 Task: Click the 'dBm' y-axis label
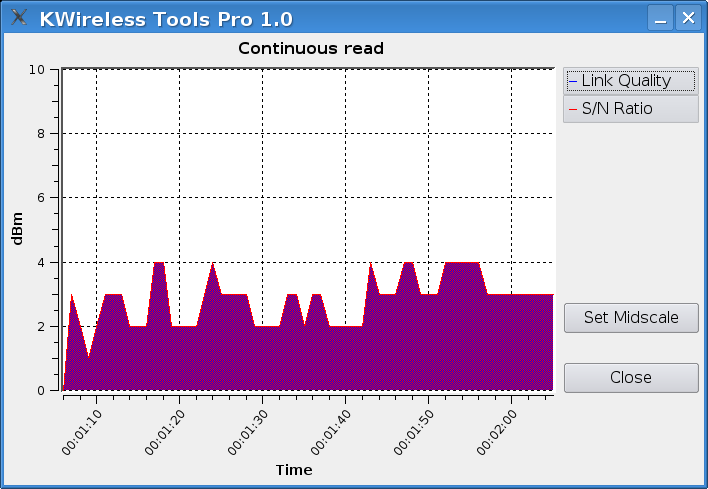coord(17,229)
